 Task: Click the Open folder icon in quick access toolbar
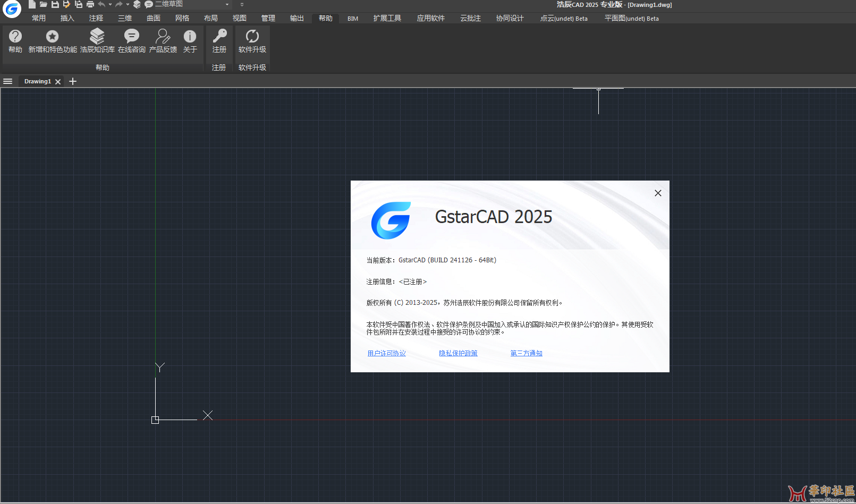(x=44, y=4)
